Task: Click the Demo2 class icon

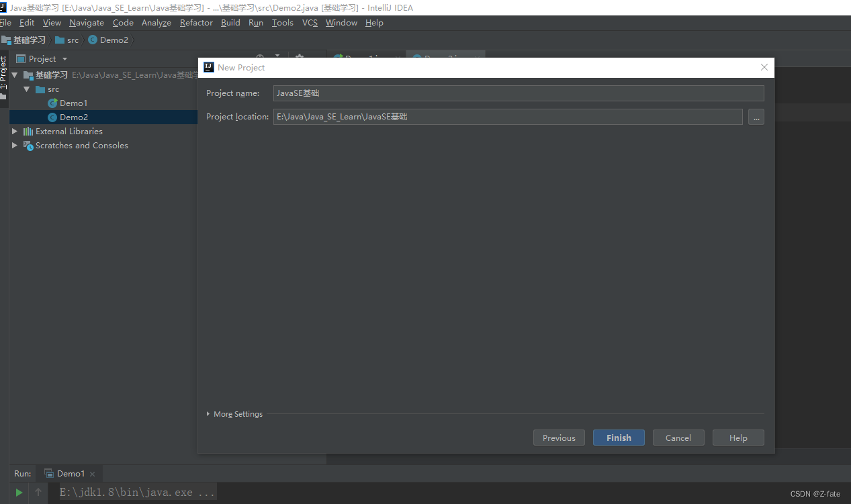Action: click(x=52, y=117)
